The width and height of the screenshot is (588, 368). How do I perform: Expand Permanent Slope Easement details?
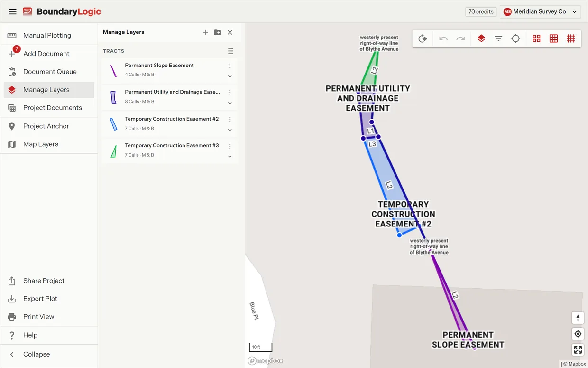[x=230, y=76]
